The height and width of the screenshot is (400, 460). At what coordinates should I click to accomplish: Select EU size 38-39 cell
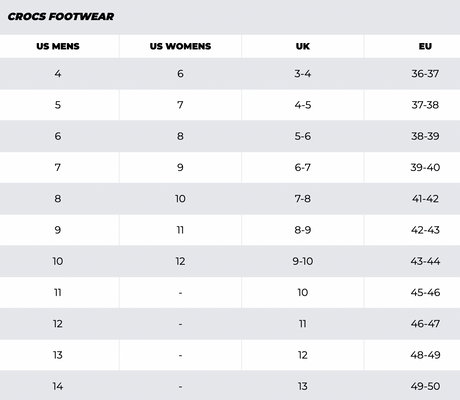point(425,136)
